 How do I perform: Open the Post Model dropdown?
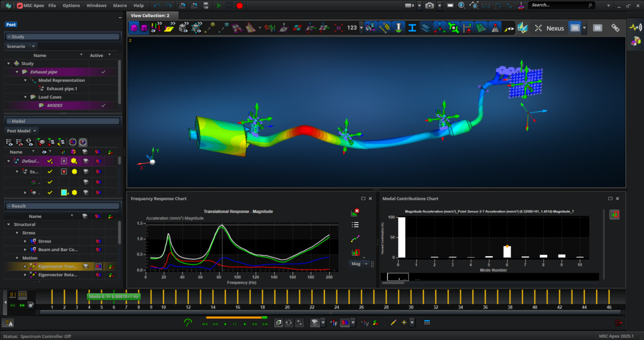(x=22, y=131)
